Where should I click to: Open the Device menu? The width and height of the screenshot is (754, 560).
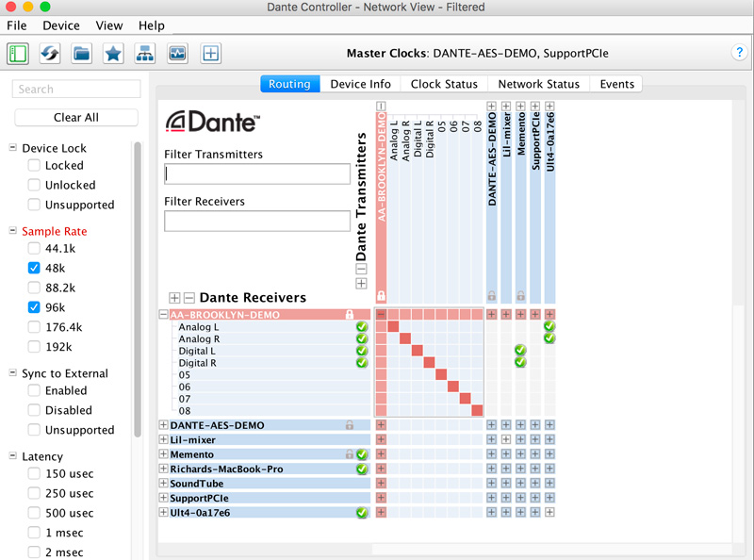tap(61, 25)
